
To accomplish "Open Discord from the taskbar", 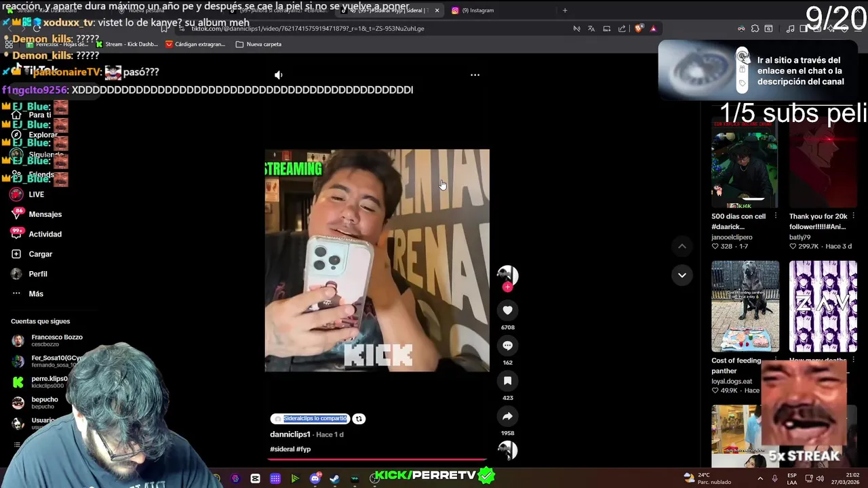I will pyautogui.click(x=315, y=479).
